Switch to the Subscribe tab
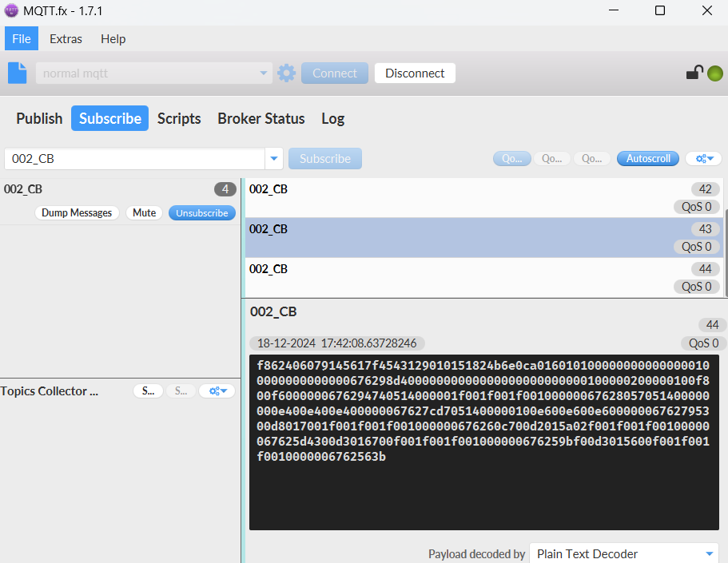728x563 pixels. (x=110, y=118)
